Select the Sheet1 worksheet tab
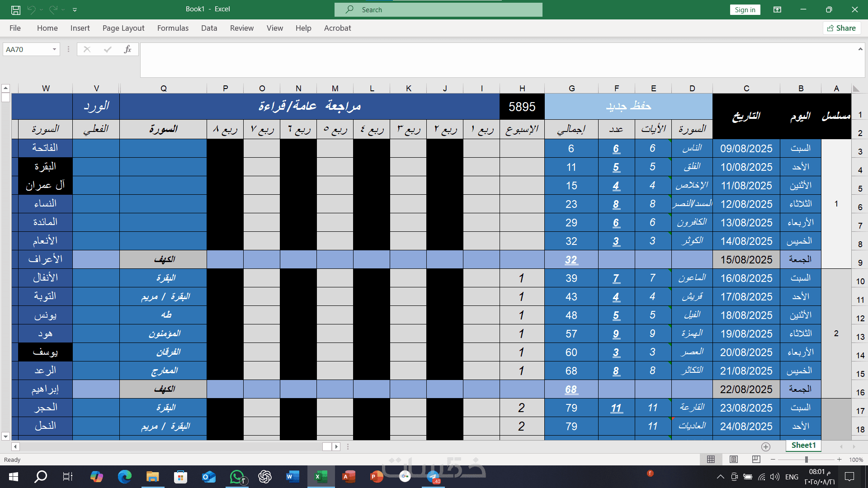 [803, 445]
